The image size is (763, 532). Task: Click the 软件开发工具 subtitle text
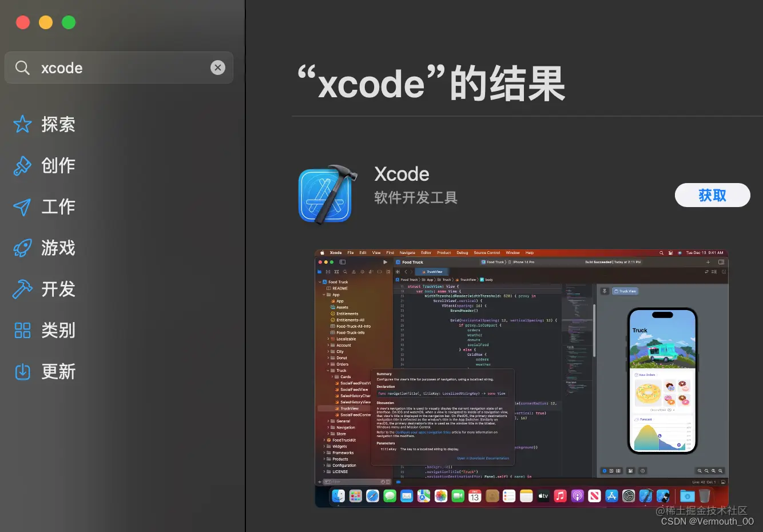pos(416,198)
